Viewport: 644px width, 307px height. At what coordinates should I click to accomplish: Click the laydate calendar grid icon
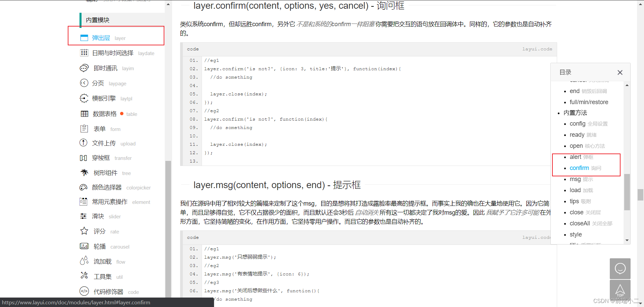click(x=84, y=53)
